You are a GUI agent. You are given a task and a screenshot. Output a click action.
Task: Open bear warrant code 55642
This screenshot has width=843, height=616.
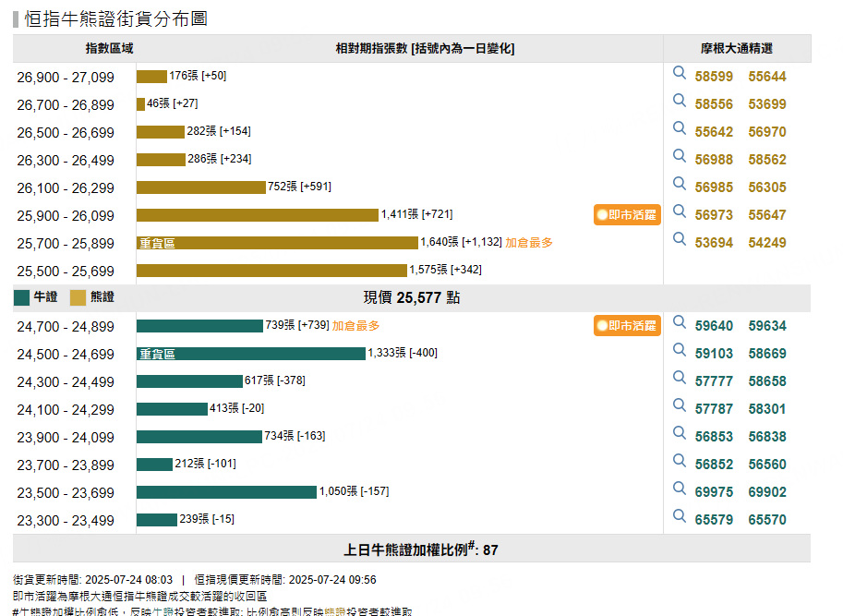click(x=714, y=132)
